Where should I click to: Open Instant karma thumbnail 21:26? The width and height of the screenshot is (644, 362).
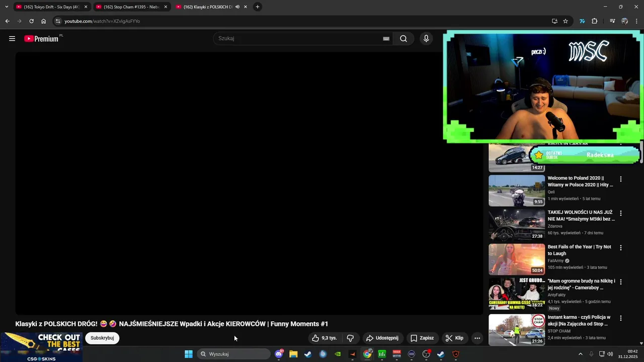point(517,330)
